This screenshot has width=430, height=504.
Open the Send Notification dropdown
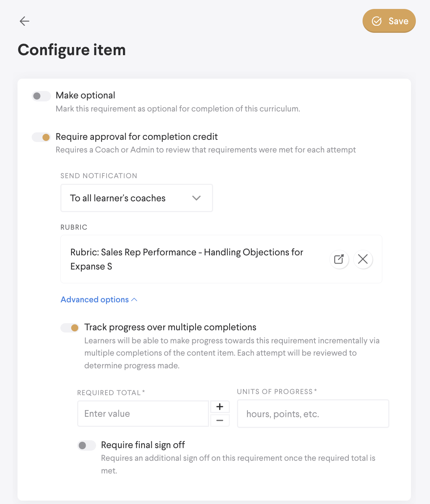136,198
